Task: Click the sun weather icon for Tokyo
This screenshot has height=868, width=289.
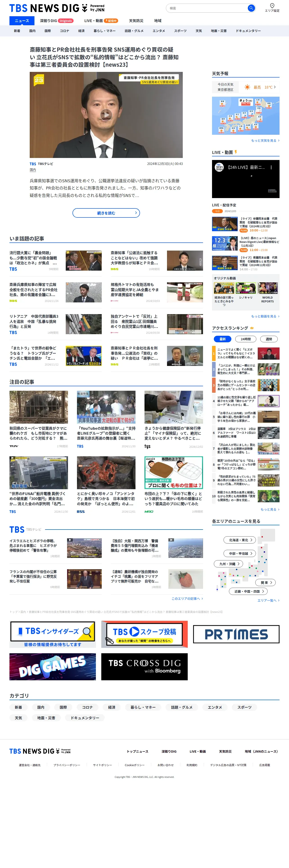Action: tap(247, 87)
